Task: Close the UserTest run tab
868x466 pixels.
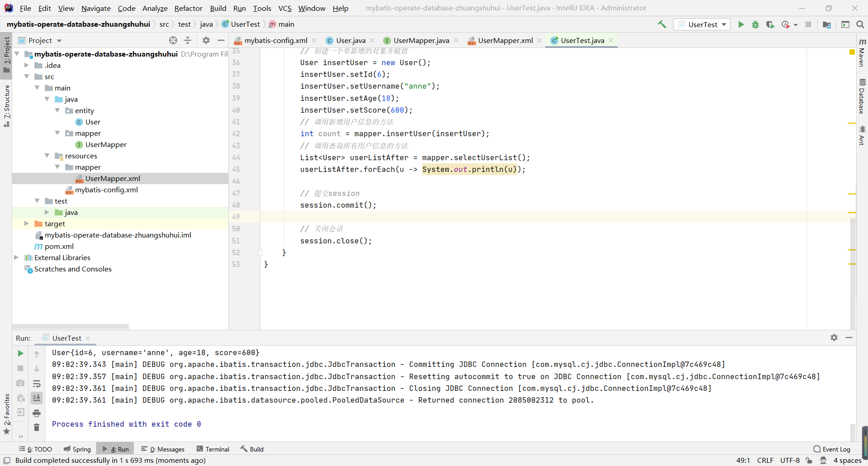Action: point(88,338)
